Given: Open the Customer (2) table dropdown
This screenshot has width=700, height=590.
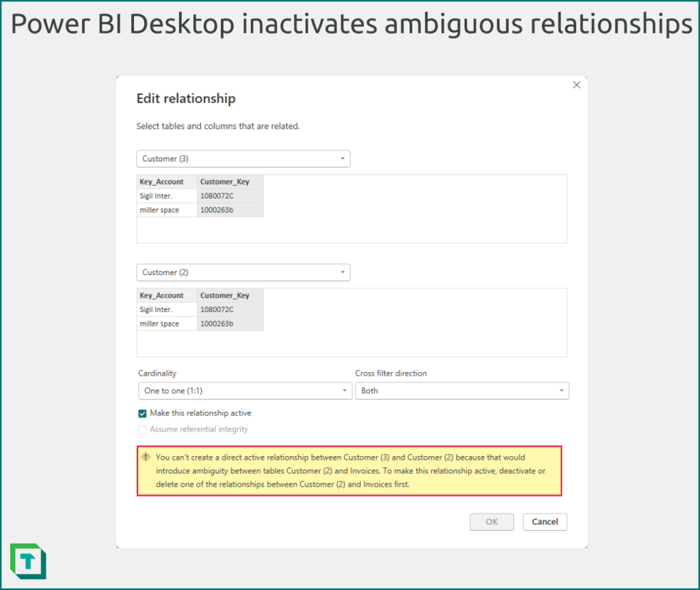Looking at the screenshot, I should click(243, 272).
